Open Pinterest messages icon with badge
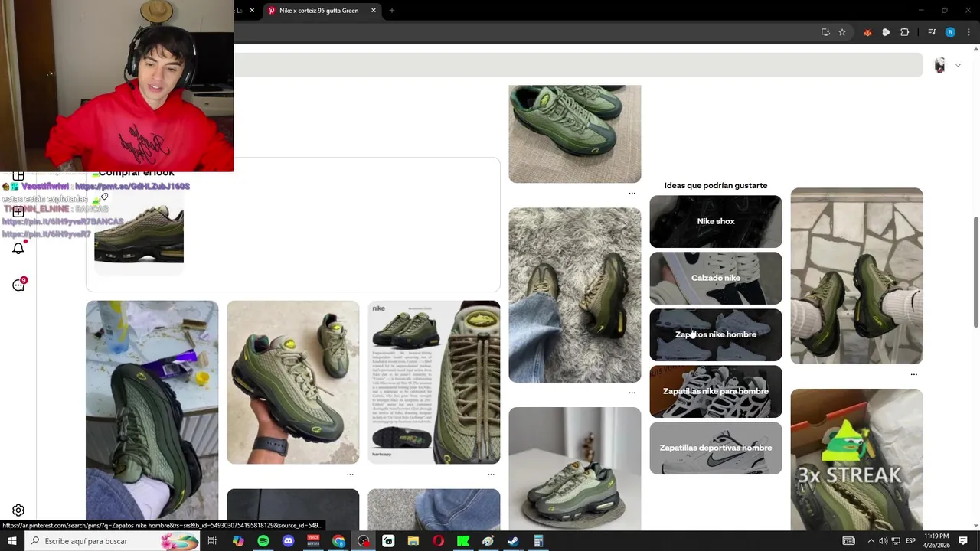Image resolution: width=980 pixels, height=551 pixels. click(x=18, y=285)
